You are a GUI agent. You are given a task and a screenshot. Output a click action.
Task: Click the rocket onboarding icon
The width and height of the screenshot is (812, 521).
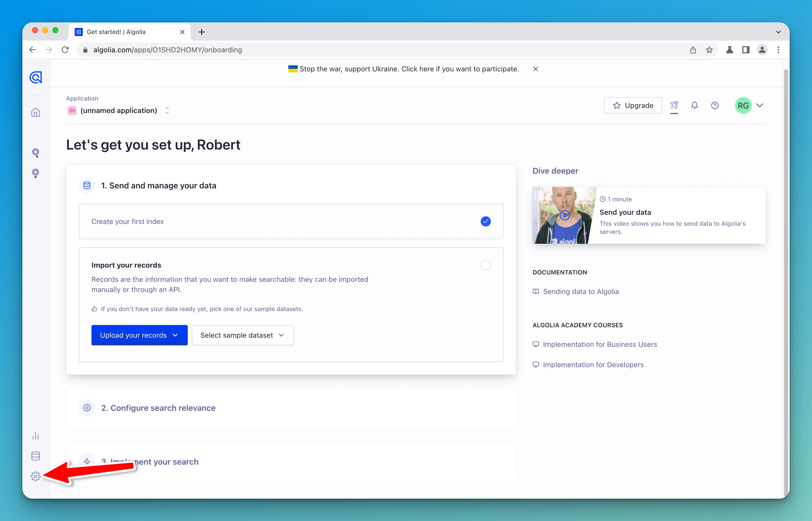click(x=674, y=106)
